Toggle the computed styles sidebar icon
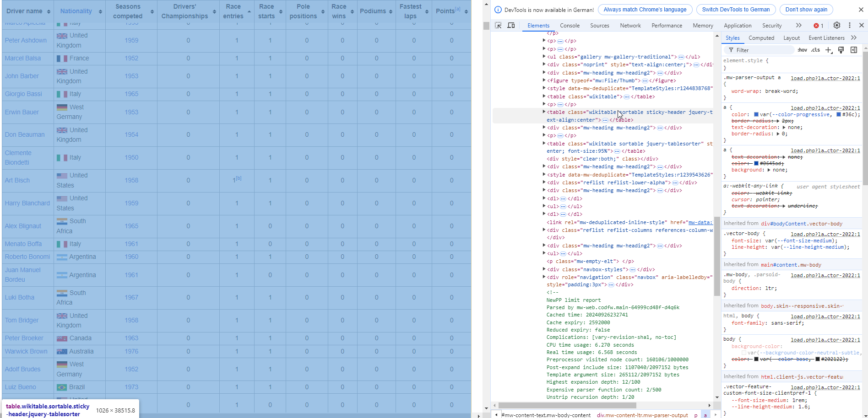 click(x=854, y=50)
